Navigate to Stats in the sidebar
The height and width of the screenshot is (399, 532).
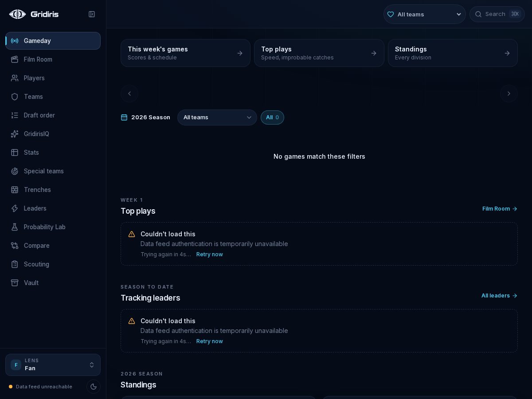pos(53,153)
